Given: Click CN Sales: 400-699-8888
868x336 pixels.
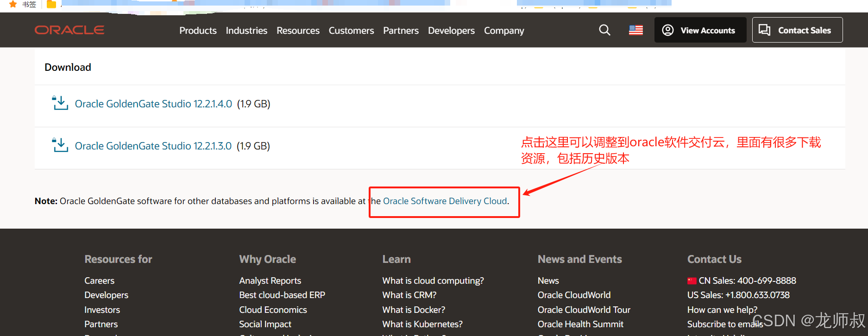Looking at the screenshot, I should pos(742,280).
